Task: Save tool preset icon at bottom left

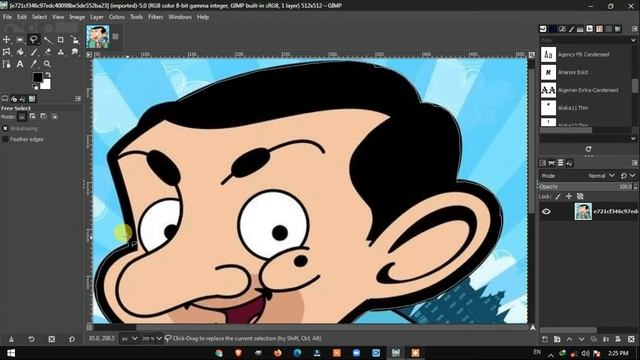Action: click(x=11, y=339)
